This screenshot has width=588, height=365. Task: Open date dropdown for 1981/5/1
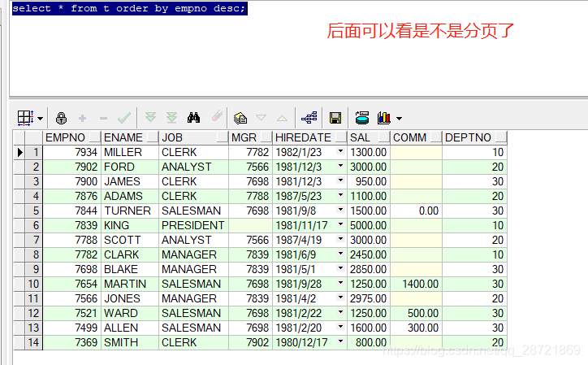pyautogui.click(x=340, y=268)
